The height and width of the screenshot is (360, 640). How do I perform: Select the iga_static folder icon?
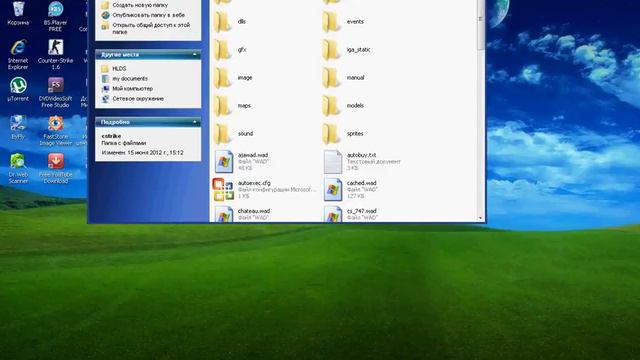331,50
